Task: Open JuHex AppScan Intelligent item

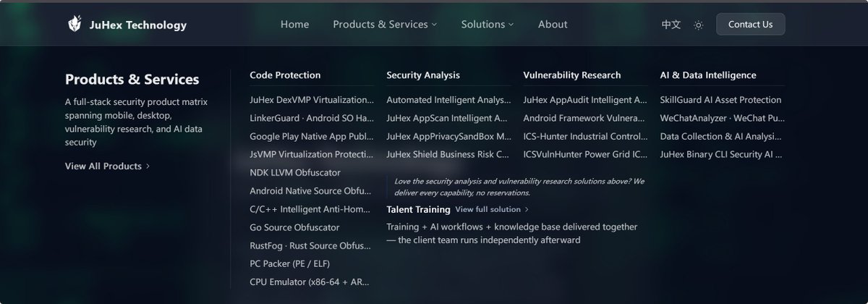Action: click(x=447, y=118)
